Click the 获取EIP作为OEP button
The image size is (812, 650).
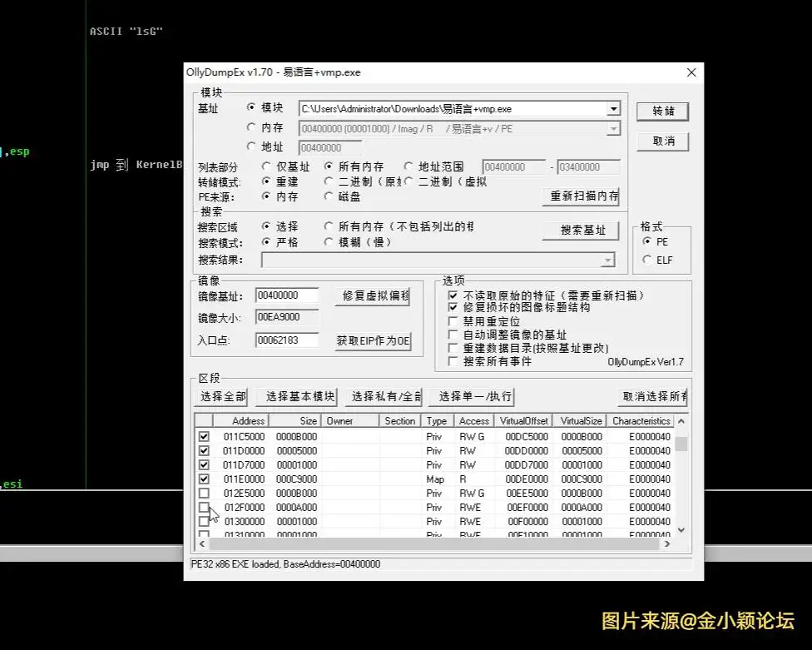(x=373, y=340)
